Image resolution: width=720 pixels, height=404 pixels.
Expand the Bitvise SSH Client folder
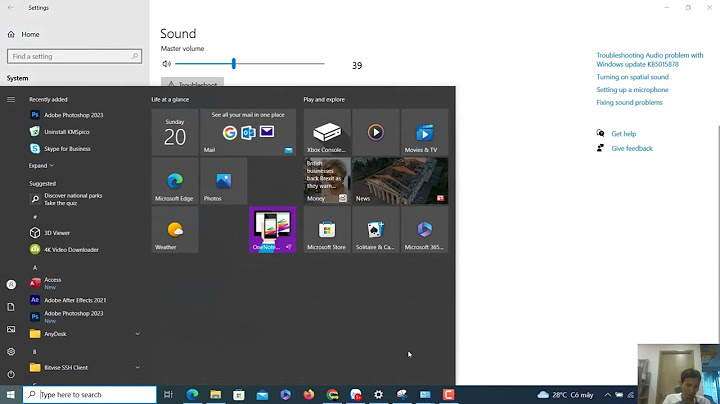click(85, 367)
